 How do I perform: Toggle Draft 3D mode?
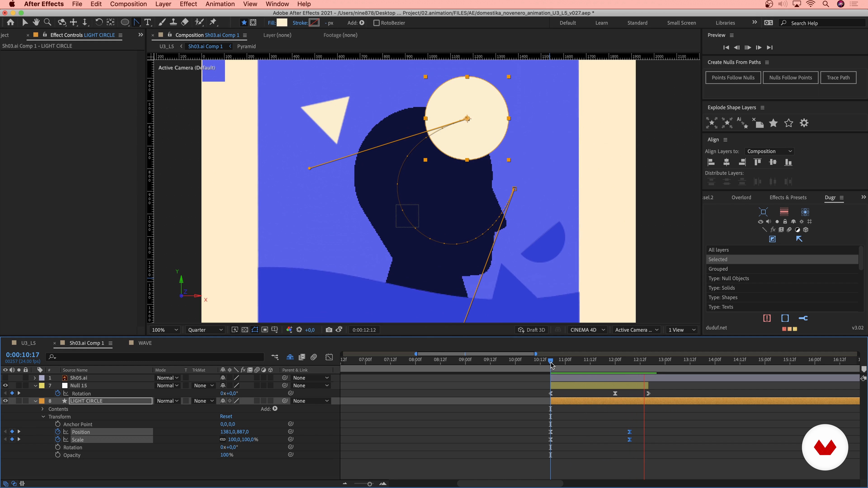(531, 330)
